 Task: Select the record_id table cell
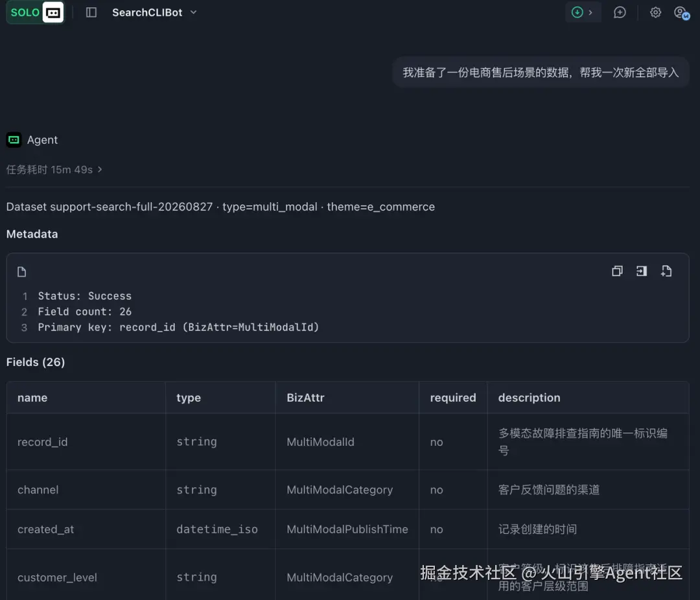86,442
